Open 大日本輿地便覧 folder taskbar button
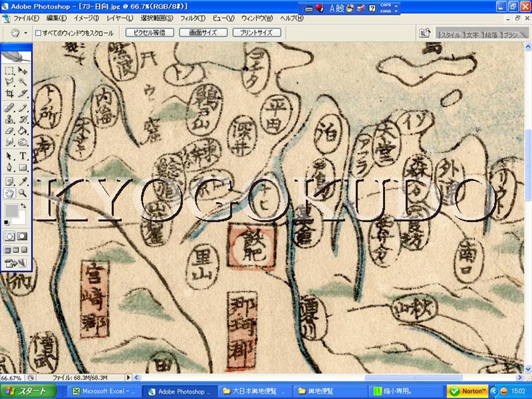This screenshot has height=399, width=532. point(254,391)
